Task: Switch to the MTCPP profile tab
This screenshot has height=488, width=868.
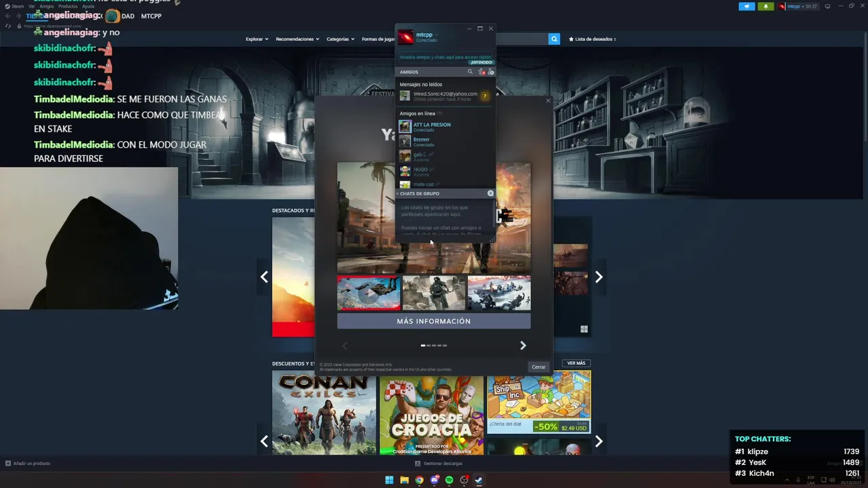Action: pyautogui.click(x=151, y=16)
